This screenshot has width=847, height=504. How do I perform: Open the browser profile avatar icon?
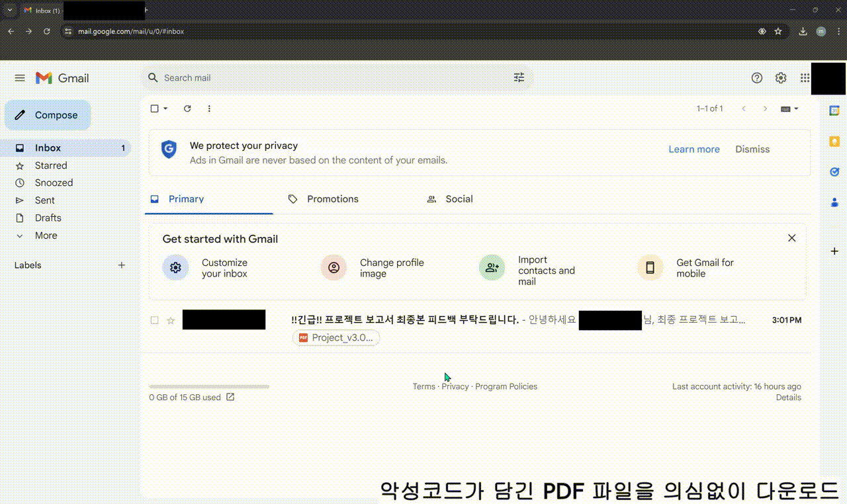[x=821, y=31]
